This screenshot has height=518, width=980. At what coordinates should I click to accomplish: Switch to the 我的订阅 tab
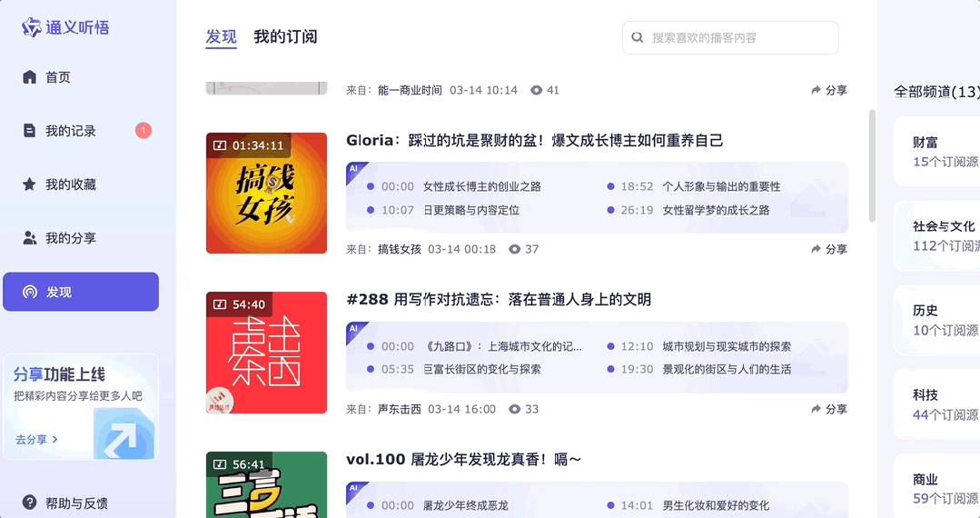pos(285,37)
